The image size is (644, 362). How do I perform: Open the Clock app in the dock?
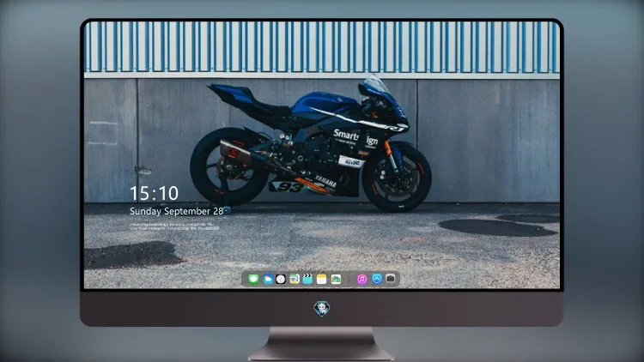[x=281, y=279]
